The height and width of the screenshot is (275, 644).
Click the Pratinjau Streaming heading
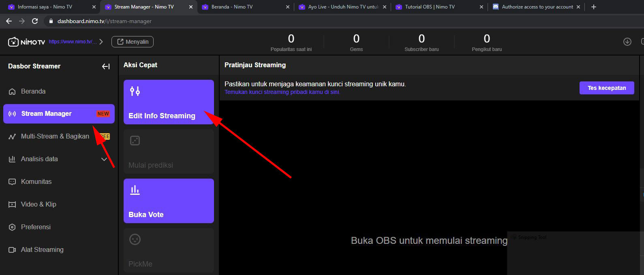pyautogui.click(x=255, y=65)
